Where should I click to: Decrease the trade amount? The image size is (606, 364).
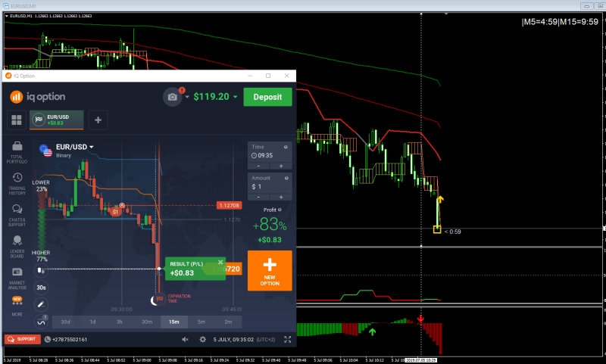coord(258,198)
